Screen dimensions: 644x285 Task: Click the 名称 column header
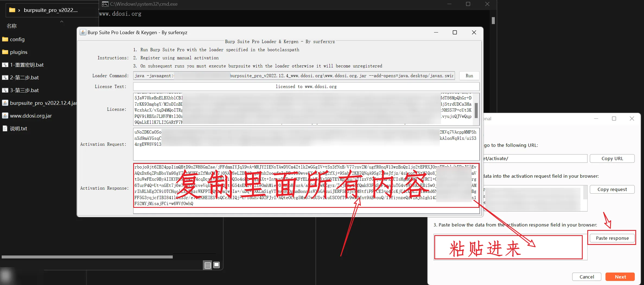click(12, 26)
